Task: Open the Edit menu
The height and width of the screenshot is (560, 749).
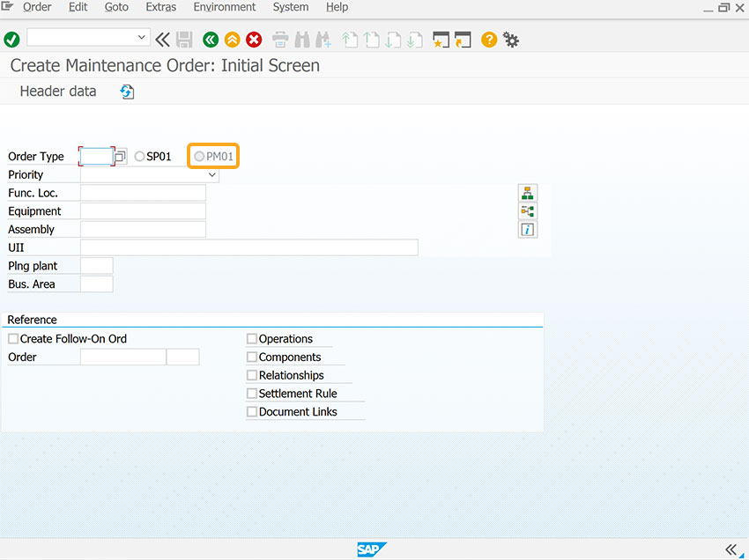Action: (x=78, y=7)
